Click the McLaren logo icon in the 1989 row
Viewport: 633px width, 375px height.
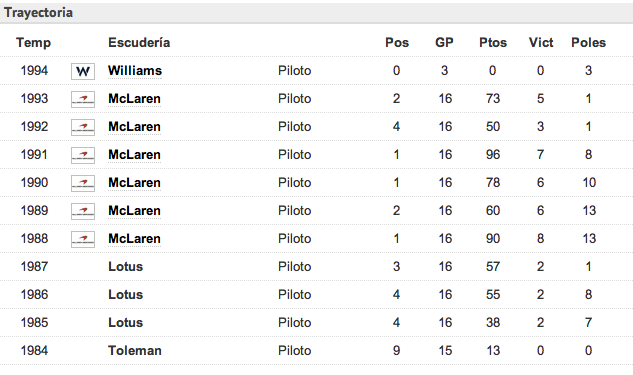pos(83,211)
